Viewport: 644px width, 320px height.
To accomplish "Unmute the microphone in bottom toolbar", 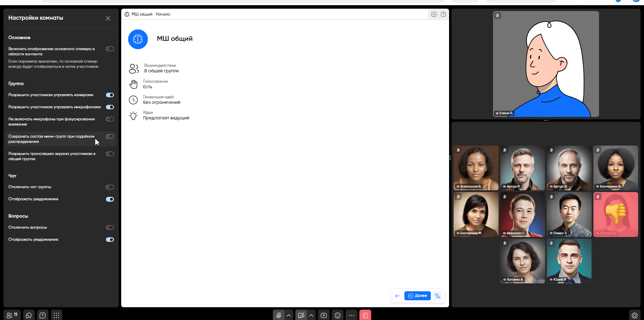I will click(278, 315).
